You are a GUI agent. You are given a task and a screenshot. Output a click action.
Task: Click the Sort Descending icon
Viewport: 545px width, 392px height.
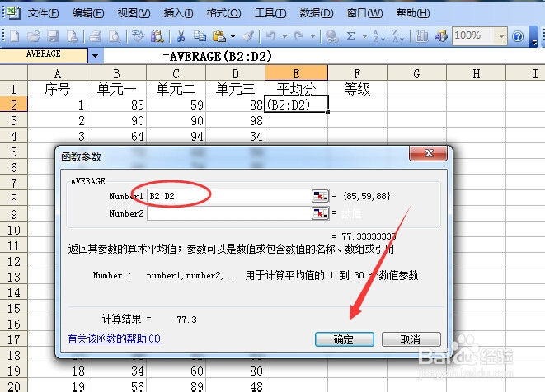398,35
